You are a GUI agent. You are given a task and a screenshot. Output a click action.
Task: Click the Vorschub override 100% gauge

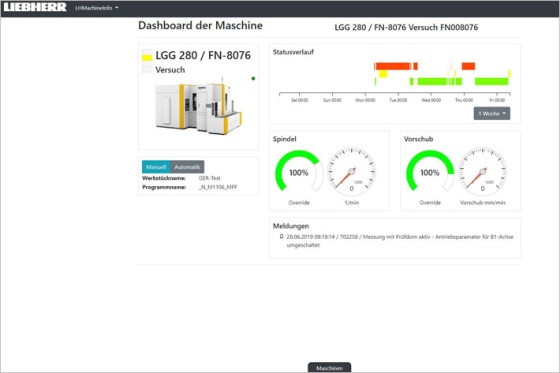(x=430, y=171)
